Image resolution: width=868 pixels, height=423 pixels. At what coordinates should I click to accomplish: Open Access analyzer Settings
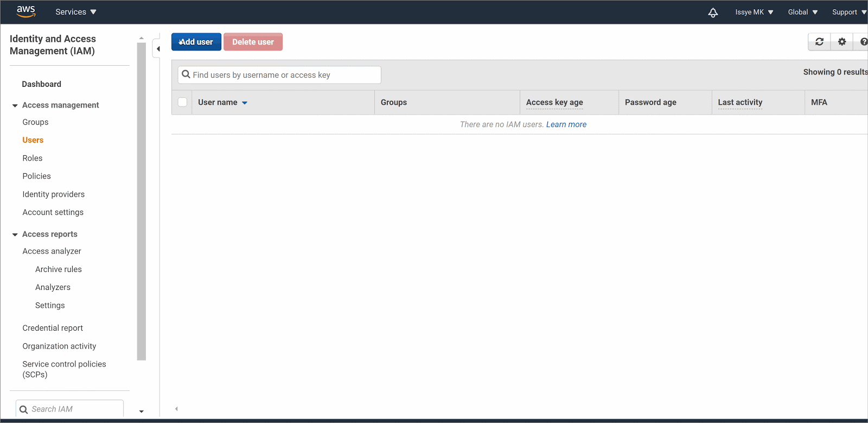pos(50,305)
